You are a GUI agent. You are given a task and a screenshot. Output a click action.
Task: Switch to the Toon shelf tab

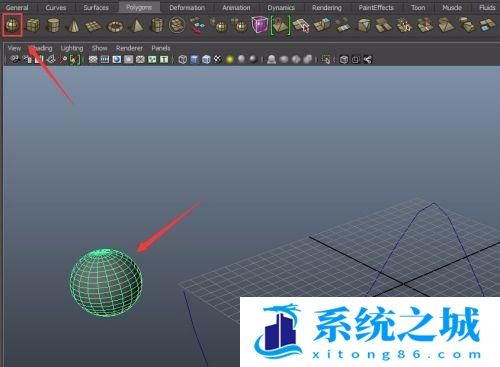[418, 7]
